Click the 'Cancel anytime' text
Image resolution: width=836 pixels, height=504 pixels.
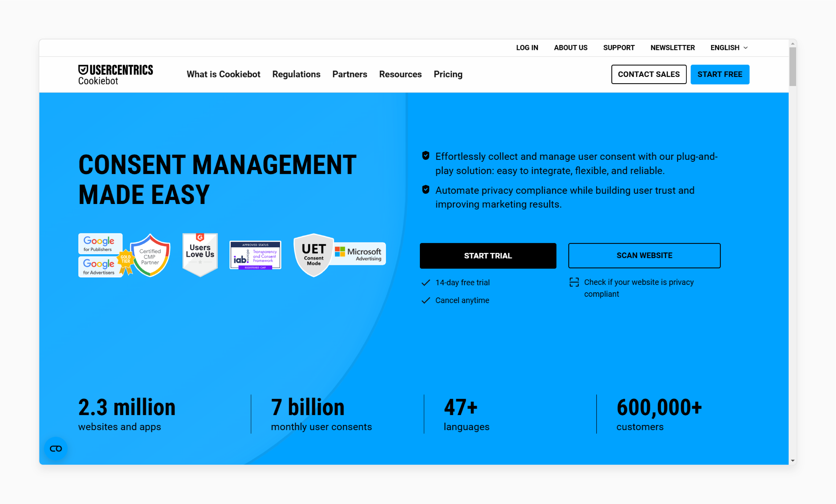point(462,300)
